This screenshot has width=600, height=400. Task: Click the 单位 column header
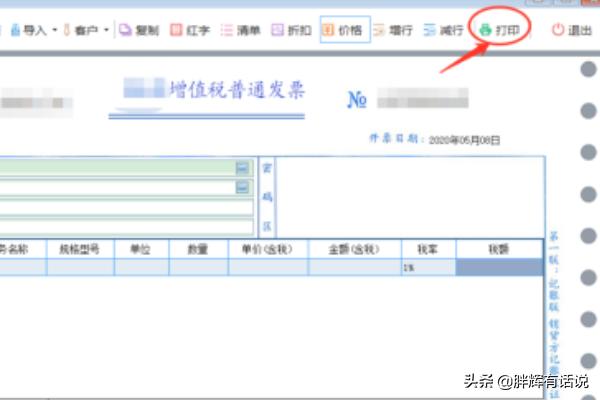pyautogui.click(x=141, y=250)
